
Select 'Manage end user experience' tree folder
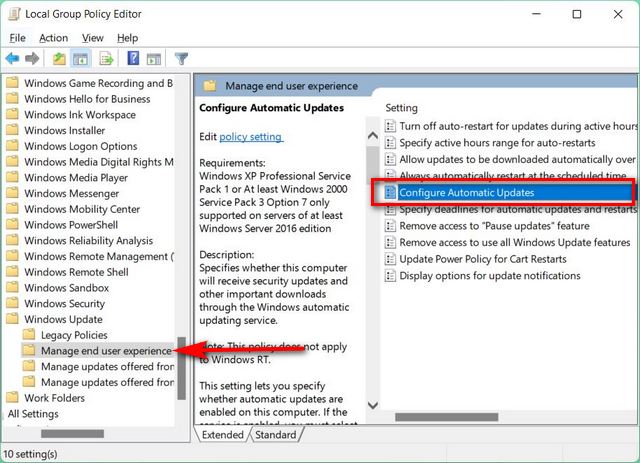106,351
